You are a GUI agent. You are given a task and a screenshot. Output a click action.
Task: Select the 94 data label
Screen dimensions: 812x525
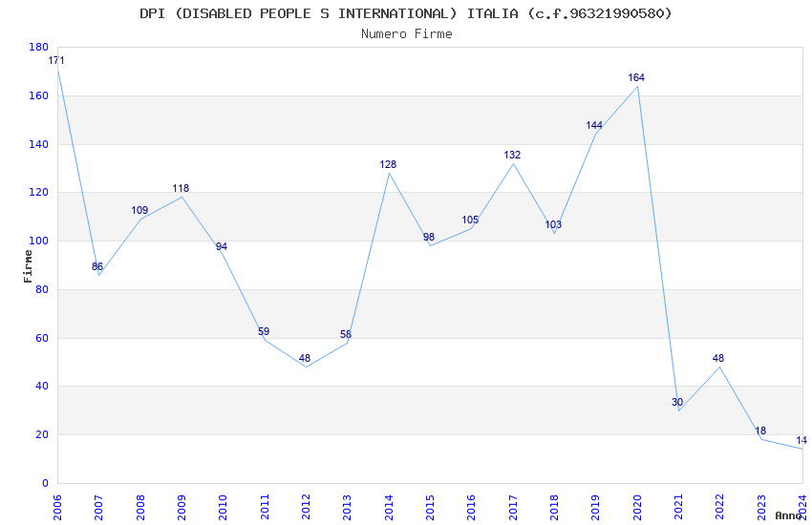click(x=222, y=246)
